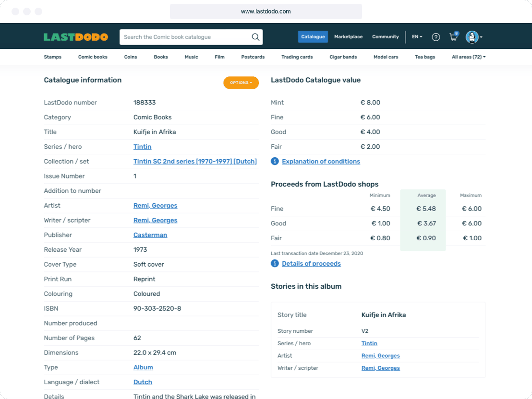Click the search magnifier icon
Screen dimensions: 532x399
[255, 37]
